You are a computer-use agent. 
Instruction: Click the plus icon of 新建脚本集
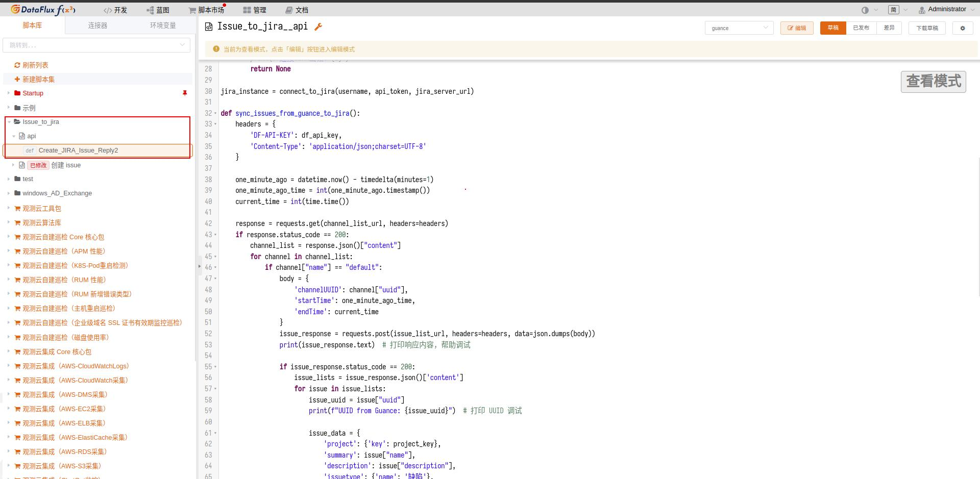click(17, 79)
